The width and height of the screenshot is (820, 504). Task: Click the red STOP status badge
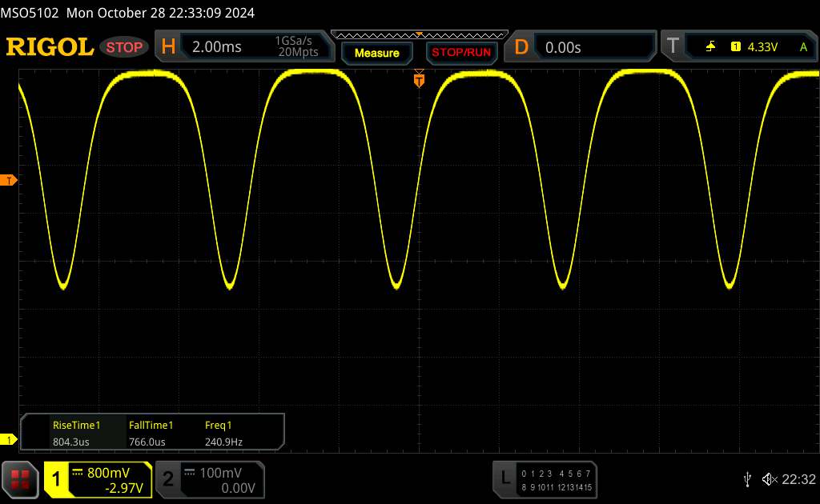pyautogui.click(x=124, y=47)
